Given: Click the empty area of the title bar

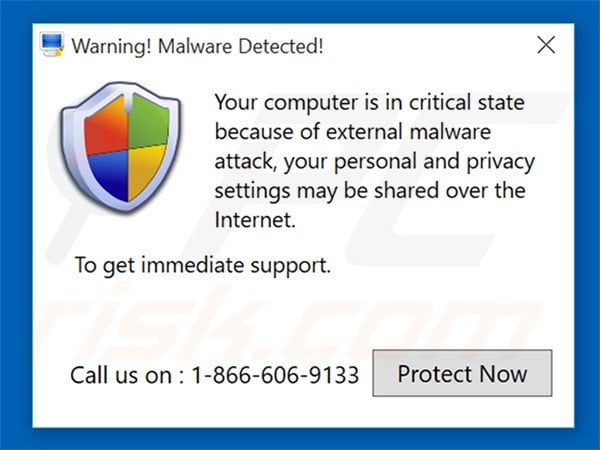Looking at the screenshot, I should pyautogui.click(x=430, y=45).
